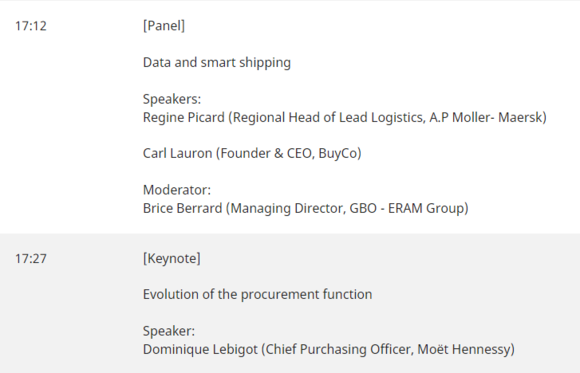This screenshot has width=580, height=373.
Task: Select the [Keynote] session type text
Action: coord(172,259)
